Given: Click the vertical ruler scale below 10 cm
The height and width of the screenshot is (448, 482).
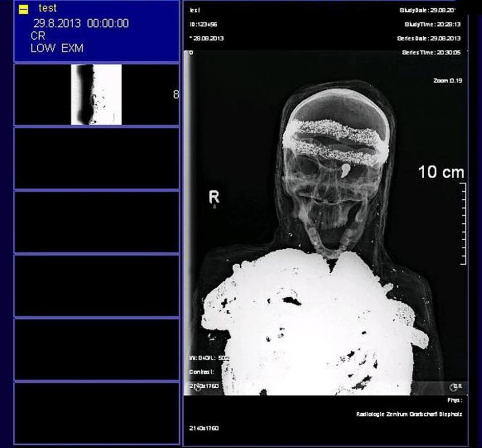Looking at the screenshot, I should (x=463, y=223).
